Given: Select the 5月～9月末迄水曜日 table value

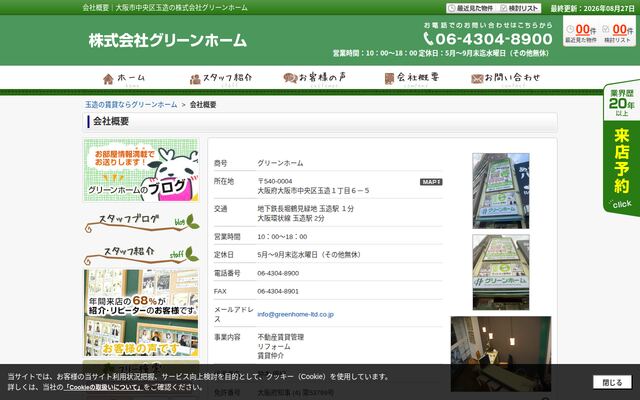Looking at the screenshot, I should [x=309, y=255].
